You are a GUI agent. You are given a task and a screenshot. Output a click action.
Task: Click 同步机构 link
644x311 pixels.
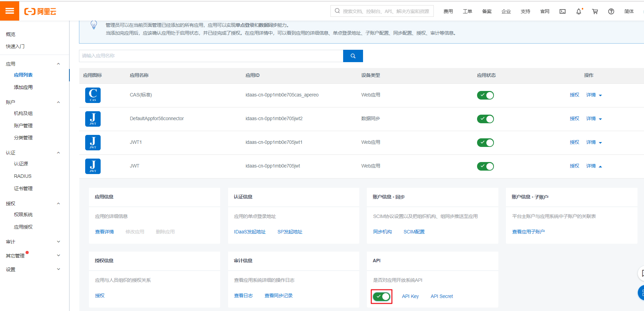click(383, 232)
